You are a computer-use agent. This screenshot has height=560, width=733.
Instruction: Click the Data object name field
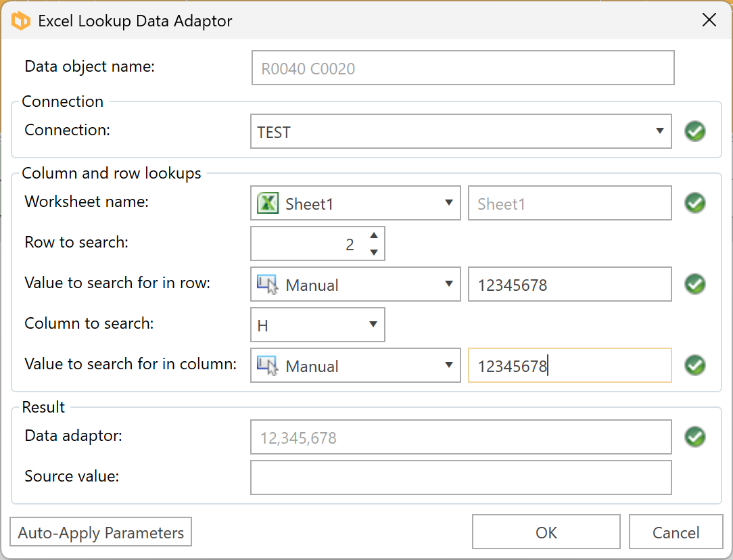coord(463,68)
